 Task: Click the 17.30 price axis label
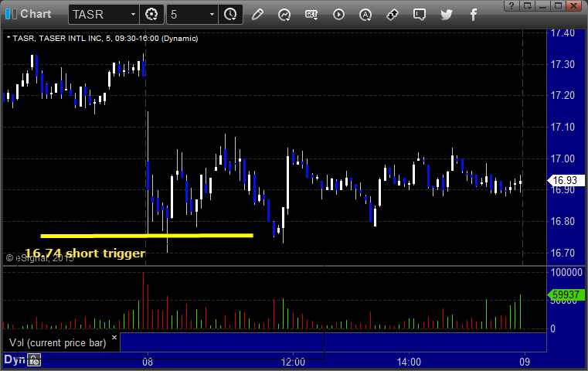tap(563, 64)
